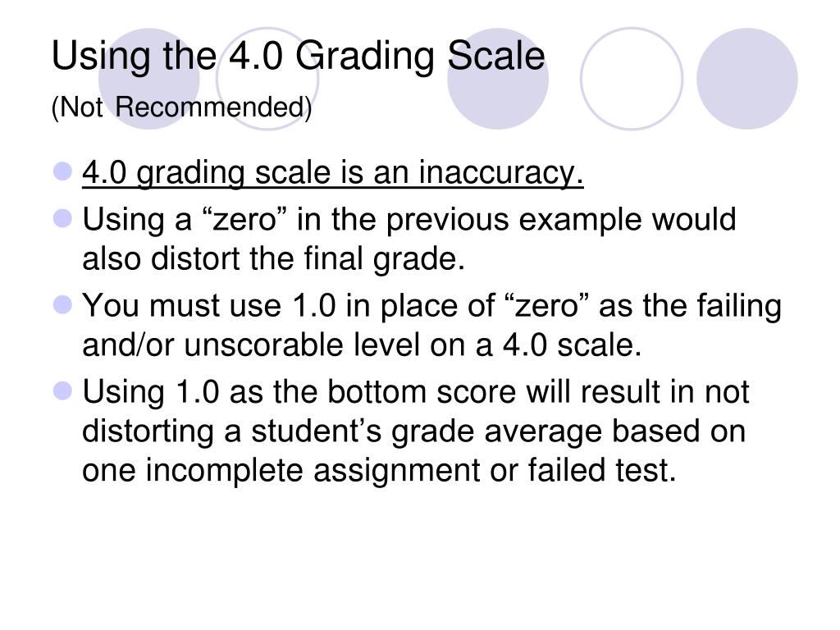Click the outlined empty circle near top right

click(632, 79)
